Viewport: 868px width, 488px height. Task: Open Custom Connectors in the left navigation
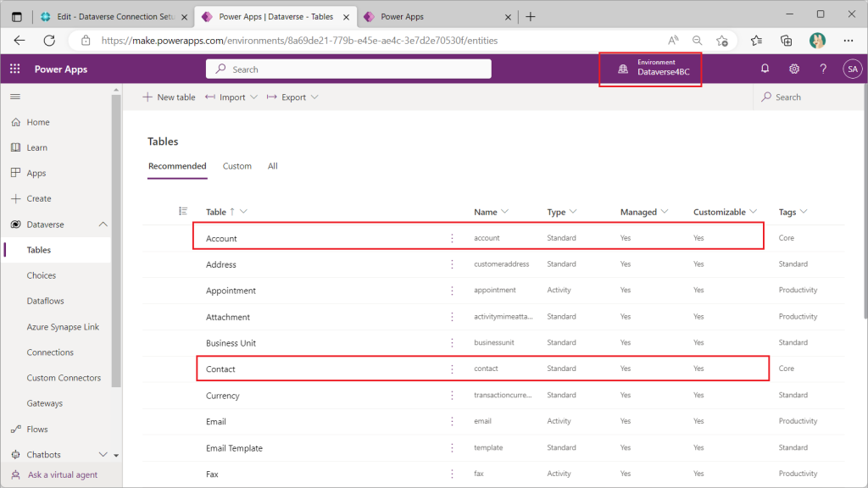tap(64, 378)
